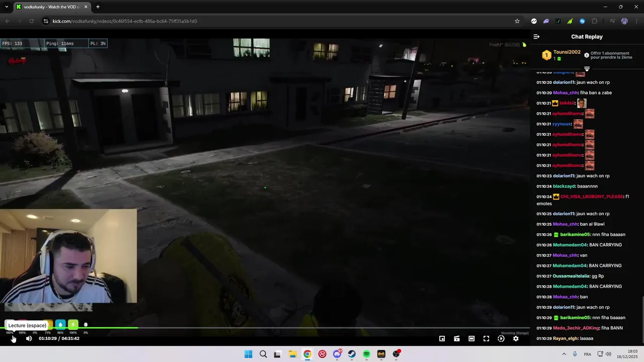Click the 'laaaaa' chat message

point(587,338)
